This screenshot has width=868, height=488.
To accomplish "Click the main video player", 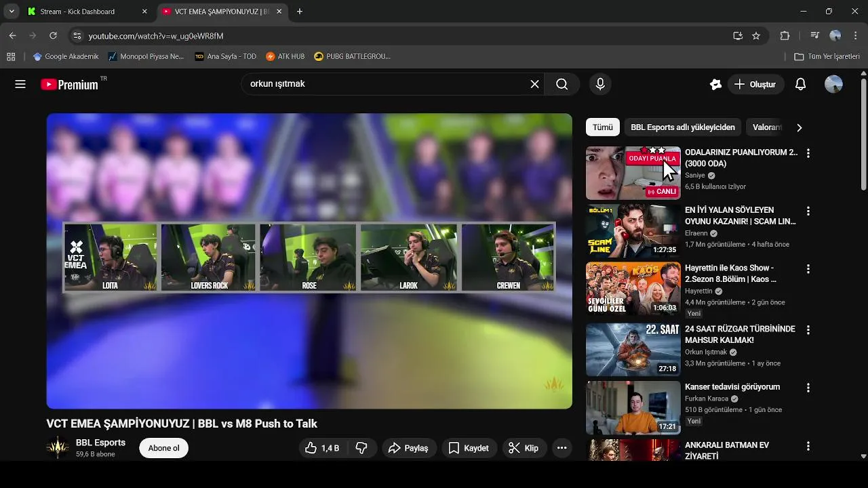I will (x=309, y=261).
